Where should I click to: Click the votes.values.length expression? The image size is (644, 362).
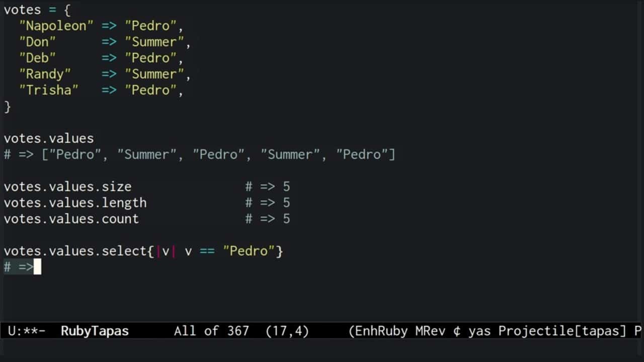(75, 203)
